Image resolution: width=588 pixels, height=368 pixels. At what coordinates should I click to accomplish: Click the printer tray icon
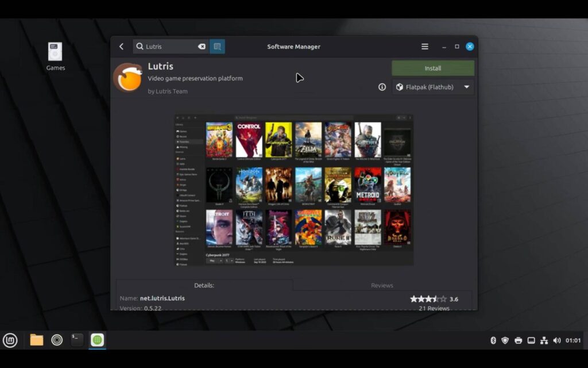pos(519,340)
